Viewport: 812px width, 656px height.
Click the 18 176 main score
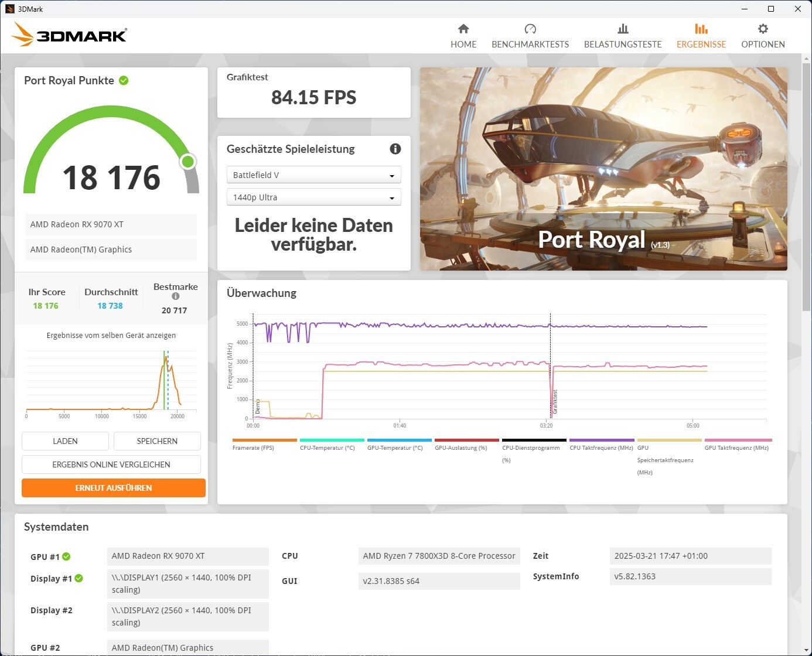tap(111, 177)
